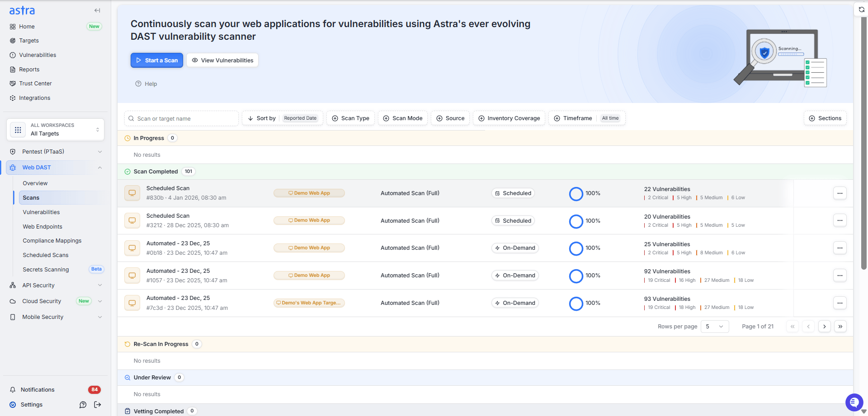Viewport: 868px width, 416px height.
Task: Open more options for scan #7c3d
Action: (840, 303)
